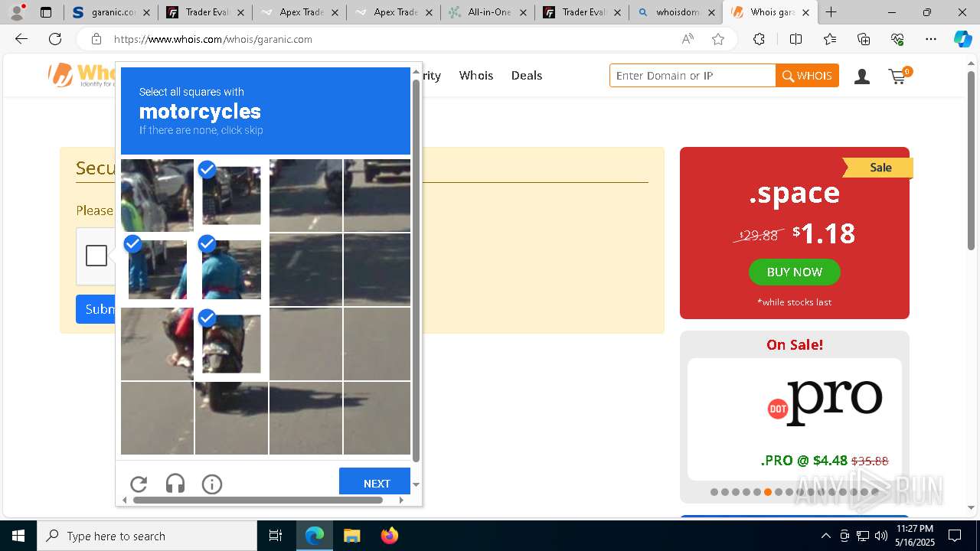
Task: Click the browser address bar URL
Action: tap(213, 39)
